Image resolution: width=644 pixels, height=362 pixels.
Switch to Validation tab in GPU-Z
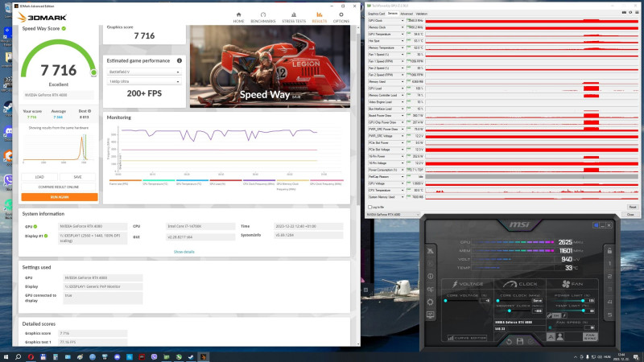point(421,14)
